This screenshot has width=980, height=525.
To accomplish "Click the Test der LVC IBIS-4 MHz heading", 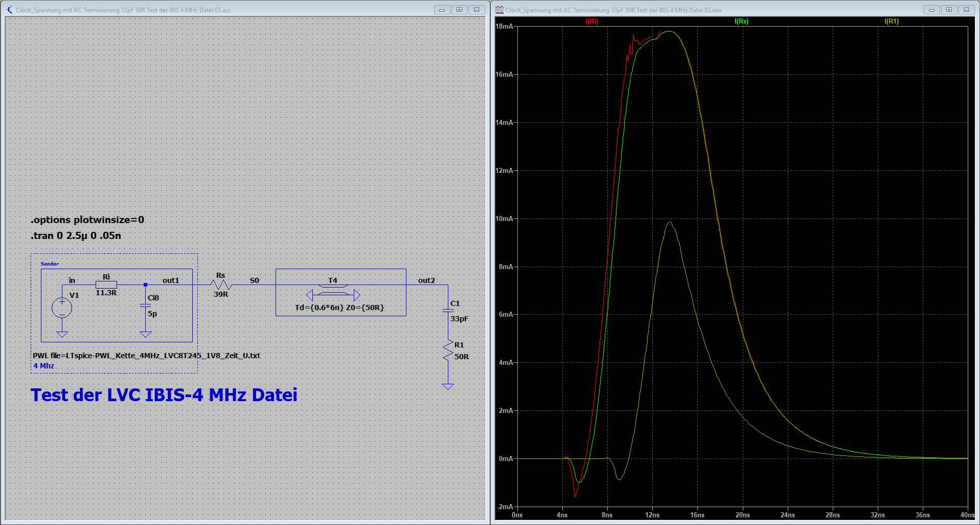I will click(164, 395).
